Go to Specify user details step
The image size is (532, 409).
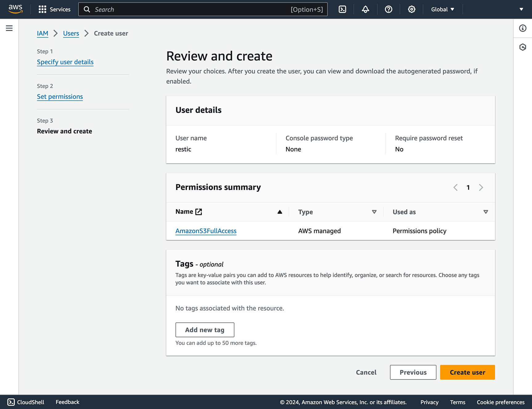(x=65, y=62)
